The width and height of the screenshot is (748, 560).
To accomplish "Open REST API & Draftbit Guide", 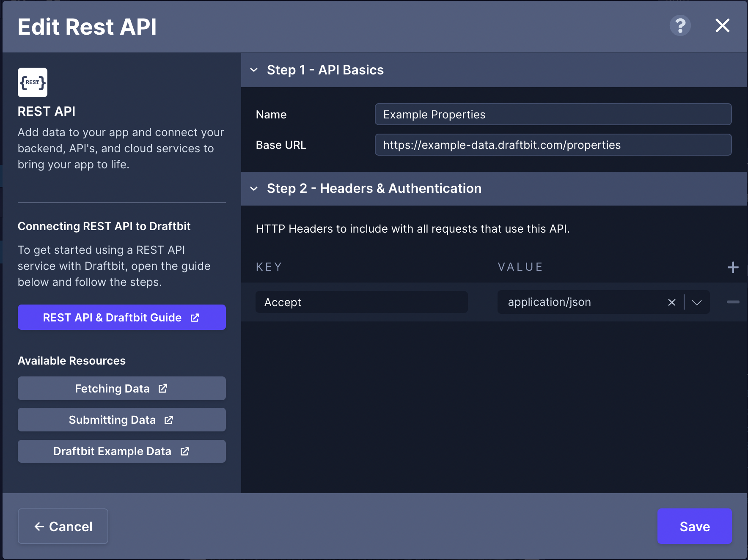I will point(122,317).
